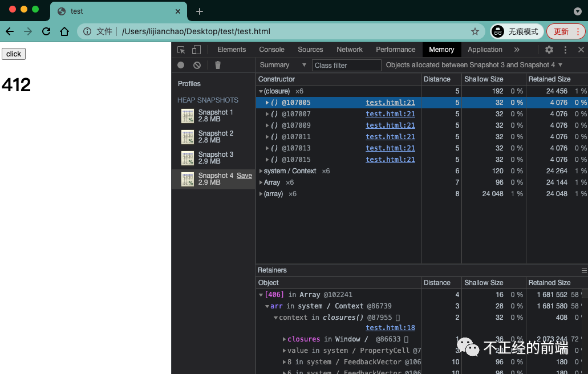Open test.html:21 link for @107005
The width and height of the screenshot is (588, 374).
click(390, 103)
